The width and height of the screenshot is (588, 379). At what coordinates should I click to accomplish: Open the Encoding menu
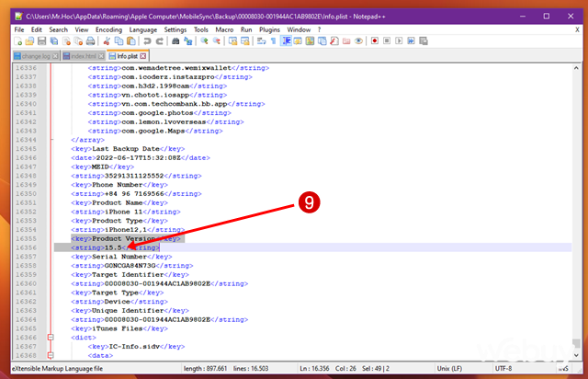[x=107, y=29]
